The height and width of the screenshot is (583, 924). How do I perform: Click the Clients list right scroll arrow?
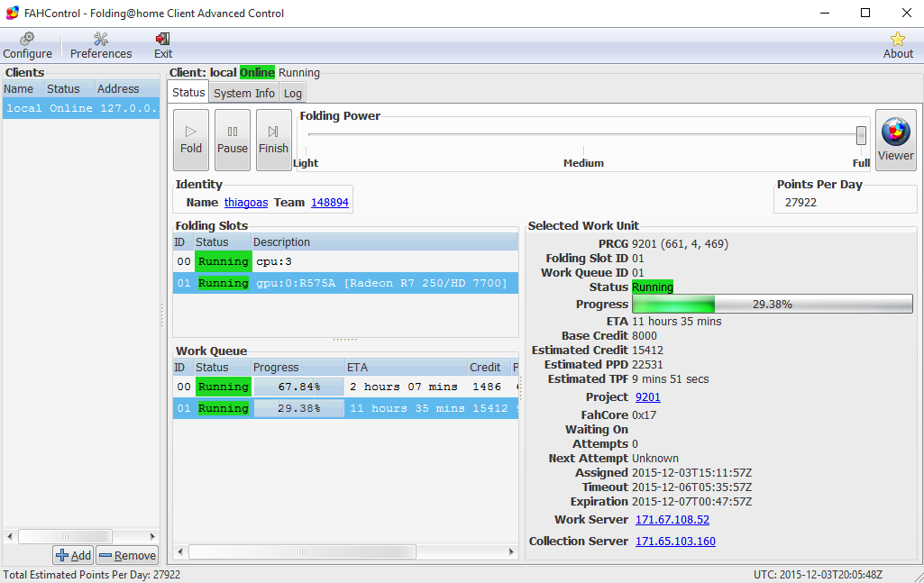coord(152,536)
